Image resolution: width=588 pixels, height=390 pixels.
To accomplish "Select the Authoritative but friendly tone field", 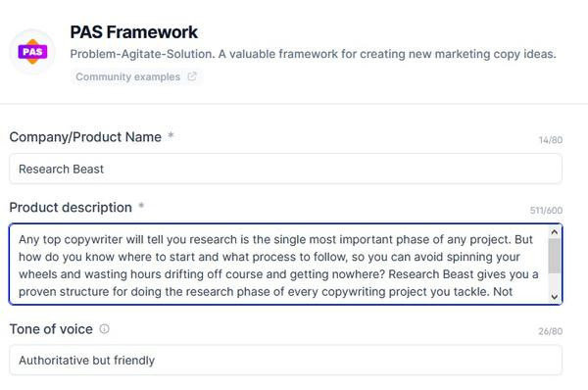I will [285, 360].
